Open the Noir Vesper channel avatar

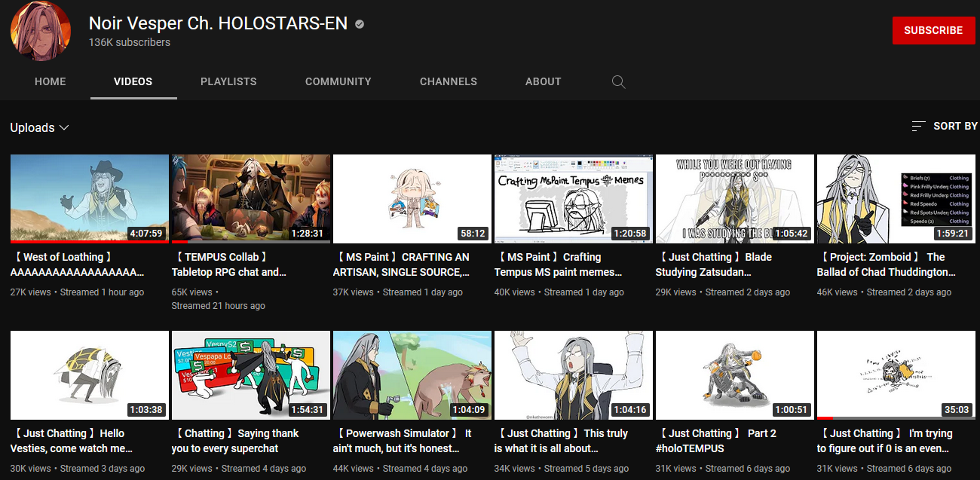coord(40,32)
